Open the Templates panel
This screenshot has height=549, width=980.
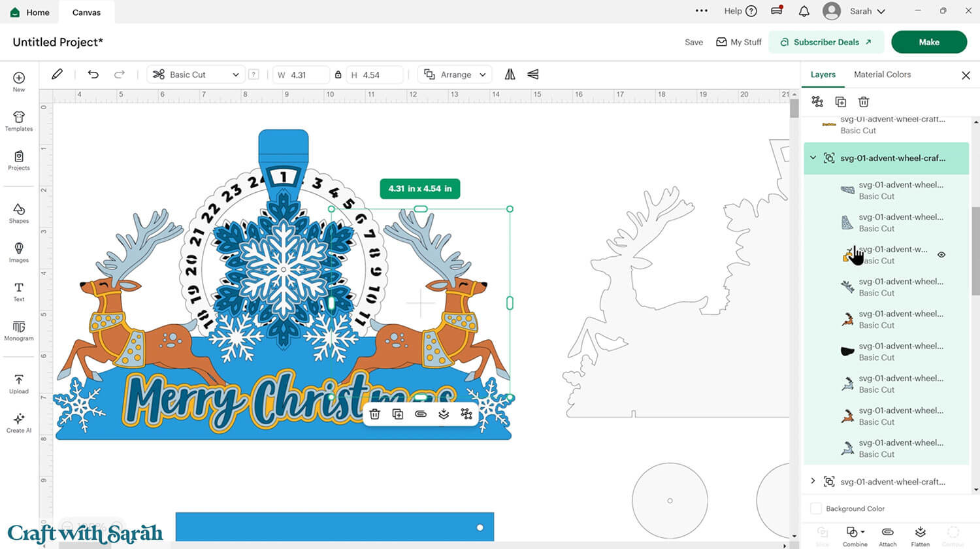[x=19, y=121]
